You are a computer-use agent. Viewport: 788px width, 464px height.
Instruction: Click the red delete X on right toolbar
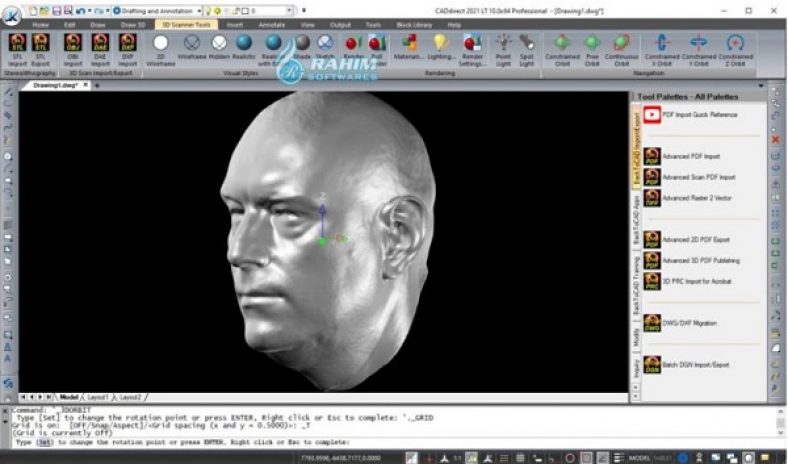(776, 139)
